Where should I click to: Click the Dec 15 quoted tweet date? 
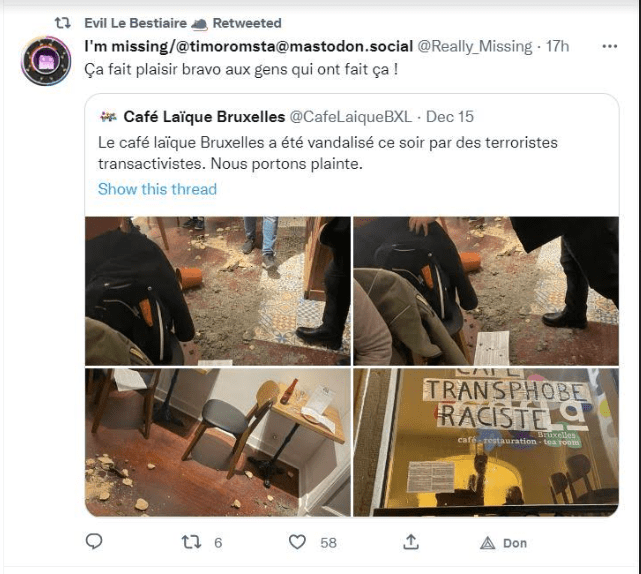[x=450, y=117]
